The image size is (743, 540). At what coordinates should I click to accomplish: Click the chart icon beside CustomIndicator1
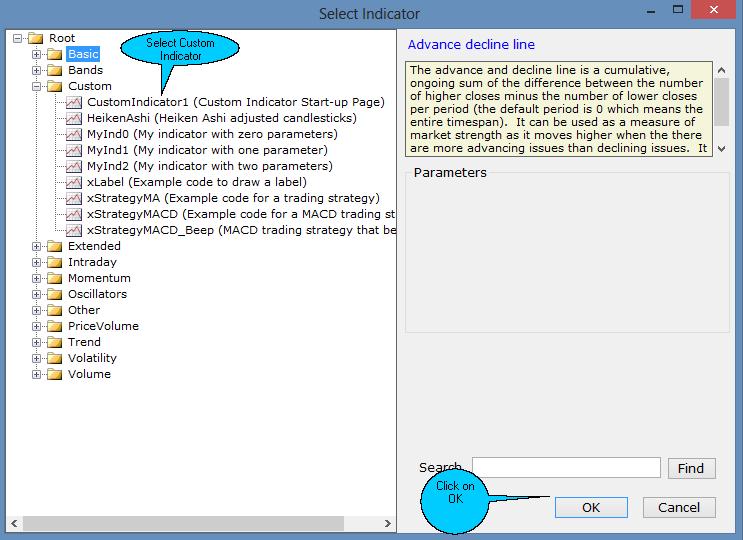point(74,102)
